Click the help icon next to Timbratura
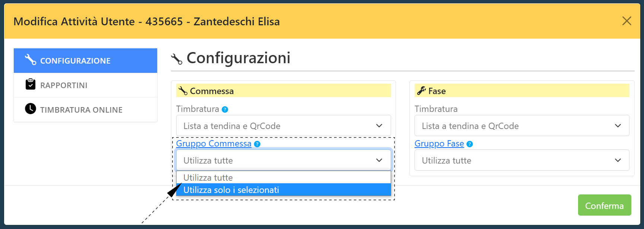The height and width of the screenshot is (229, 644). tap(225, 109)
